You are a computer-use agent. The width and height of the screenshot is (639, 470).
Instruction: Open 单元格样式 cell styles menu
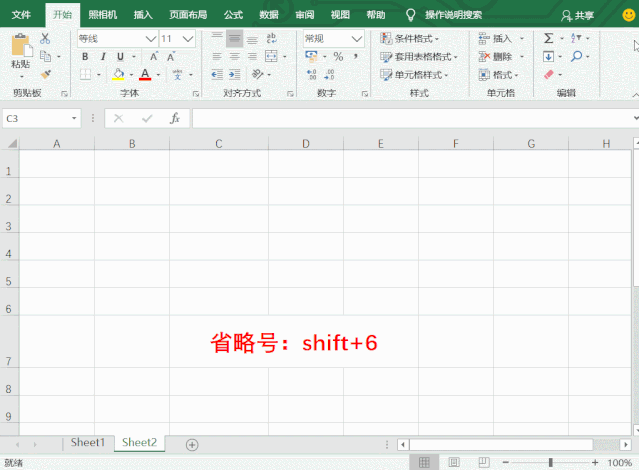point(414,75)
